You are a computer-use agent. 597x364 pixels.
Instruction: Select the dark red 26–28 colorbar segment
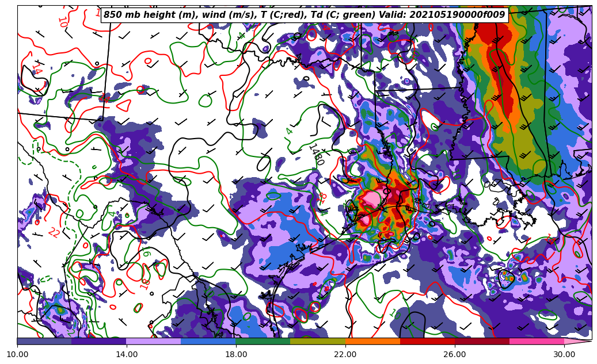482,341
